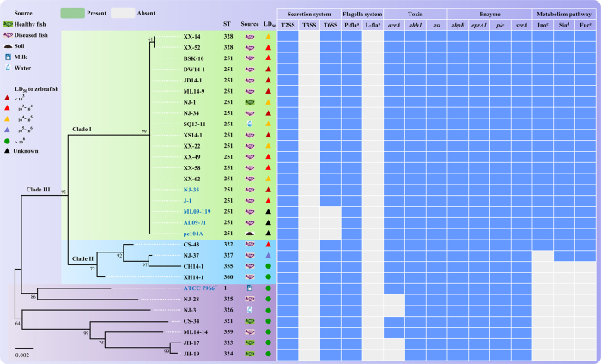Click the black LD50 triangle for ML09-119
The width and height of the screenshot is (601, 364).
pyautogui.click(x=268, y=211)
